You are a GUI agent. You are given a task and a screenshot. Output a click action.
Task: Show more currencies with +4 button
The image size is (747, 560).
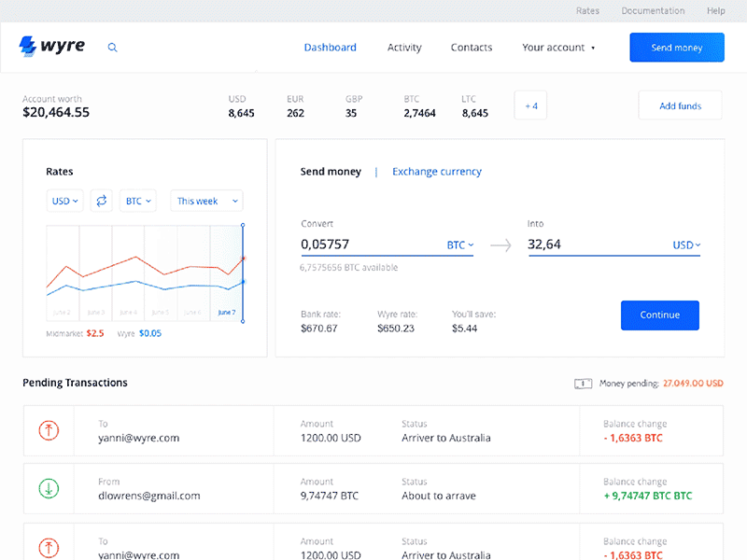point(530,105)
